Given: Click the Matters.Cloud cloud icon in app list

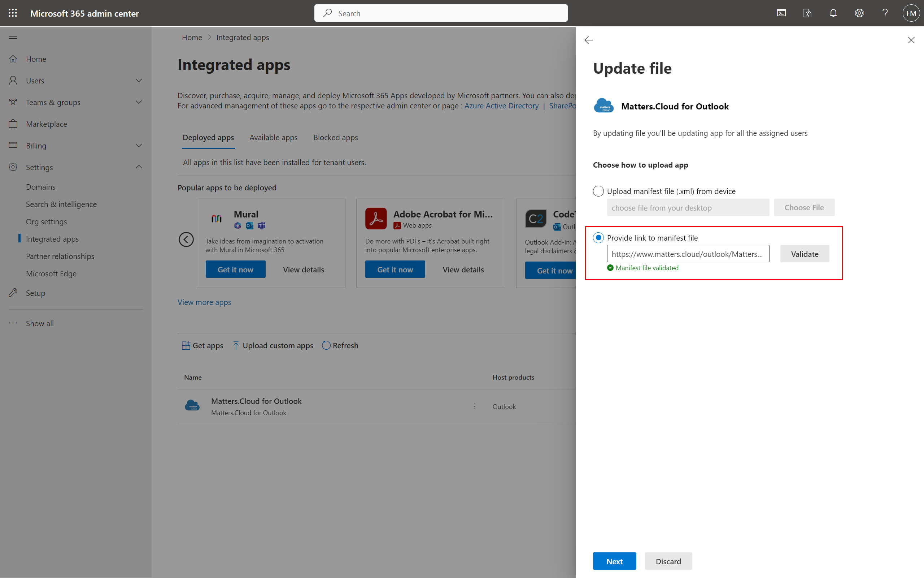Looking at the screenshot, I should [x=192, y=405].
